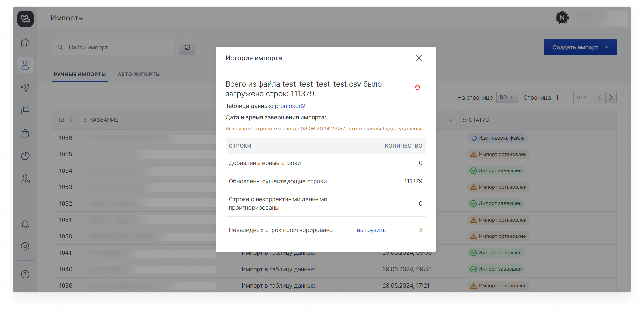Viewport: 644px width, 312px height.
Task: Grab the drag handle of the СТАТУС column
Action: 464,120
